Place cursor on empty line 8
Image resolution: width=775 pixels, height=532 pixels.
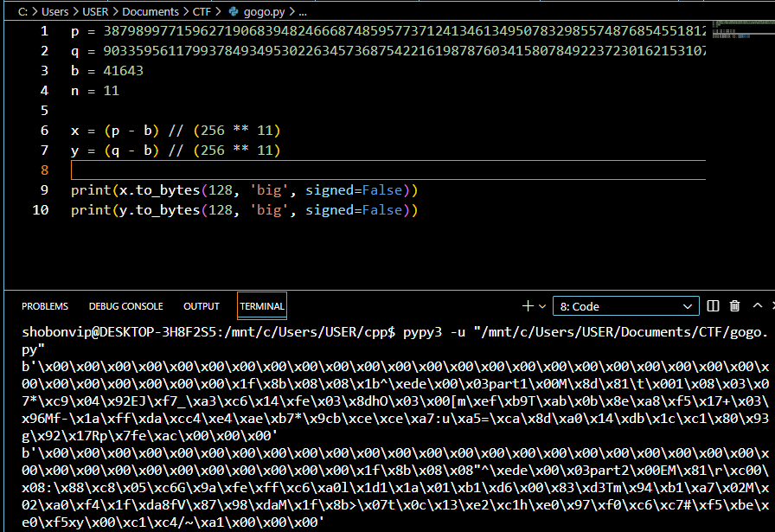click(346, 170)
